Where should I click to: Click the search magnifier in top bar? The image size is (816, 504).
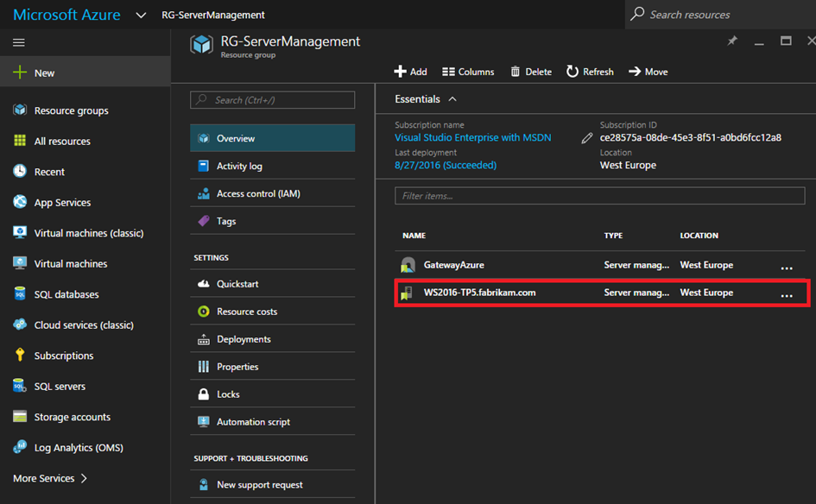pyautogui.click(x=637, y=14)
